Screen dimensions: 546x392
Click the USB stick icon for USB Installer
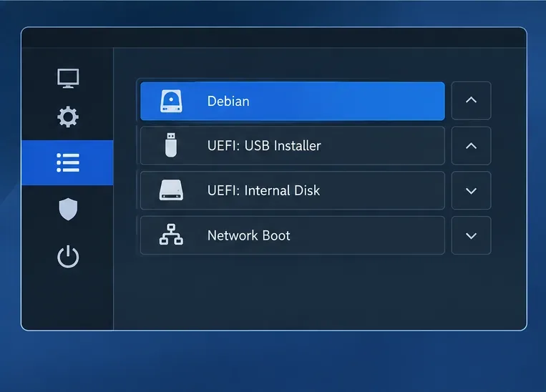click(x=171, y=145)
